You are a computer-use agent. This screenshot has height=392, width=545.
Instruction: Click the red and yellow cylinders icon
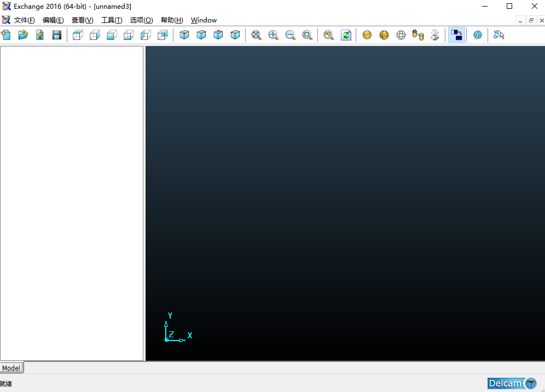pos(418,35)
